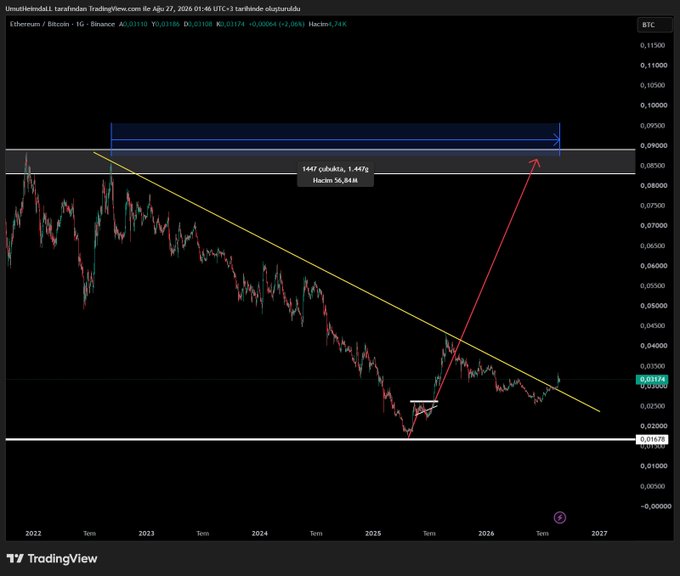
Task: Click the horizontal line price label 0,01678
Action: [652, 439]
